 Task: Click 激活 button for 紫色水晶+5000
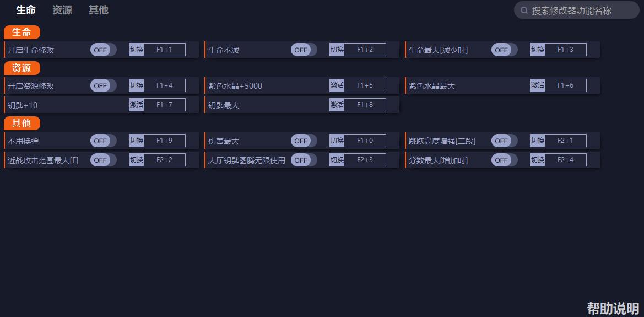click(337, 85)
